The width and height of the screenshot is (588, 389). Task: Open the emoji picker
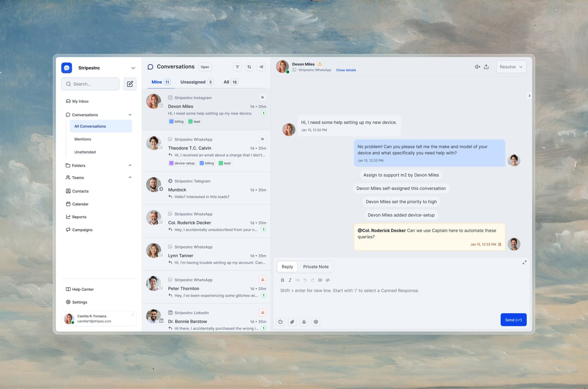pos(280,322)
